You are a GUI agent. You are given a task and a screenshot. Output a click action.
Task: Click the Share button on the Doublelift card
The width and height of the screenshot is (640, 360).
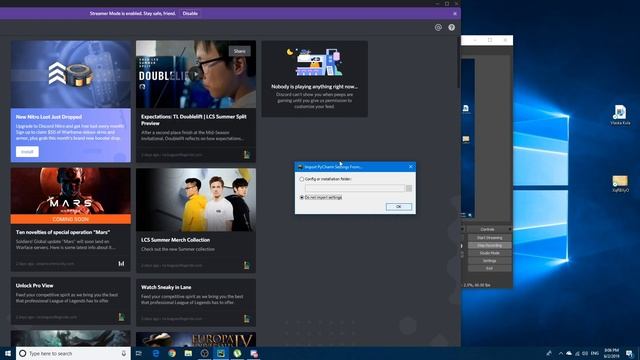pos(240,51)
